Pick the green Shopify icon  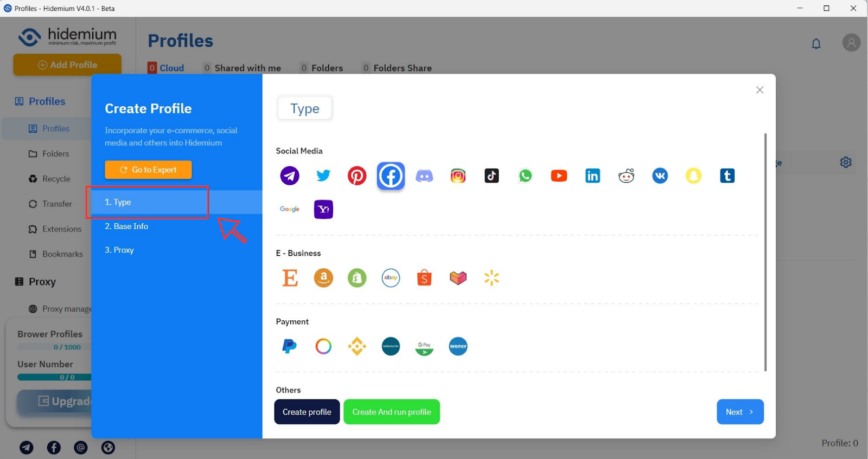[357, 278]
